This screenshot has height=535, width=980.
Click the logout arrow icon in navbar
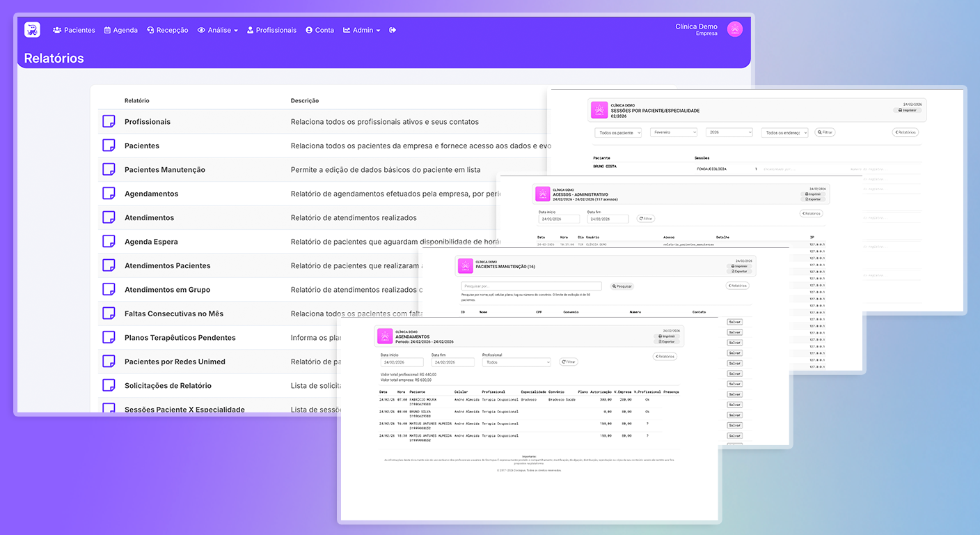[393, 30]
